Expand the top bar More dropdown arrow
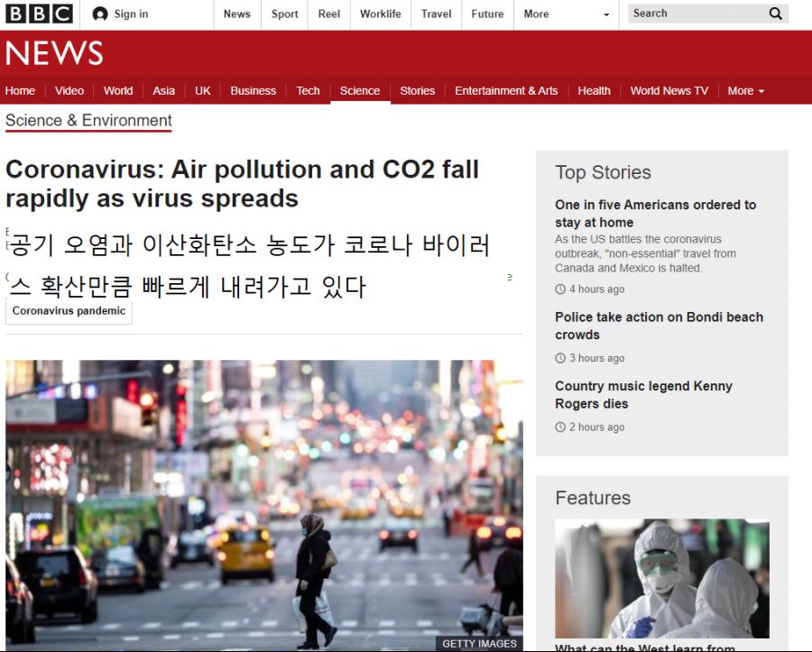The width and height of the screenshot is (812, 652). (x=605, y=15)
